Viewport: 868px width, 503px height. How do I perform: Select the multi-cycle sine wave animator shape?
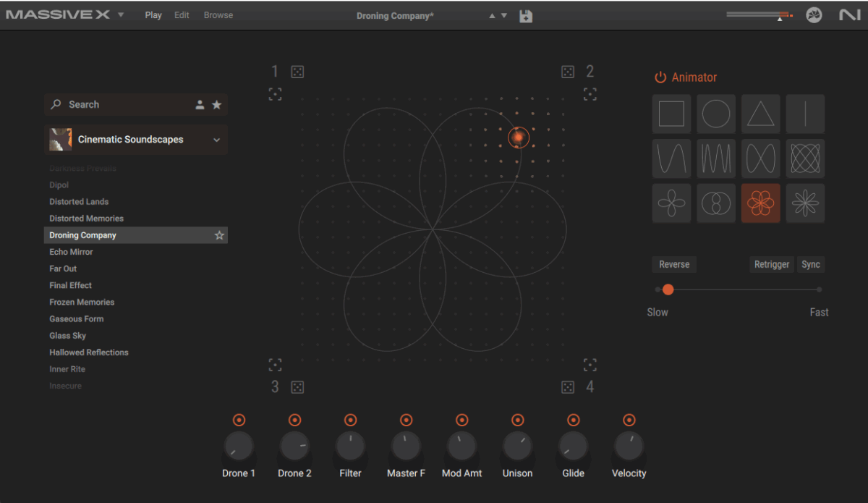716,158
